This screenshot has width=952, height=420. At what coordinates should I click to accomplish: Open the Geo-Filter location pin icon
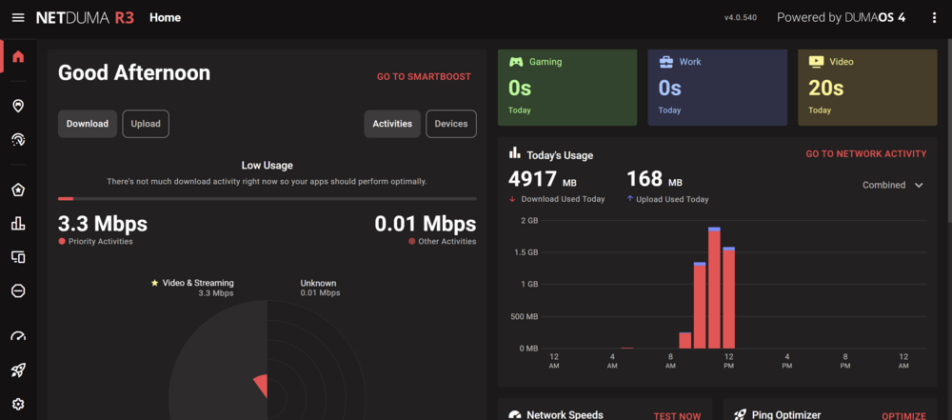(x=18, y=106)
